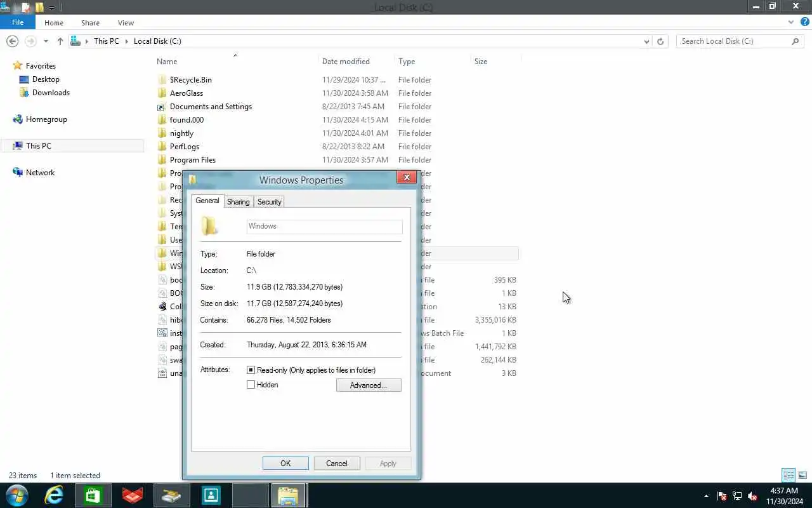Select Homegroup in navigation pane

pyautogui.click(x=46, y=119)
